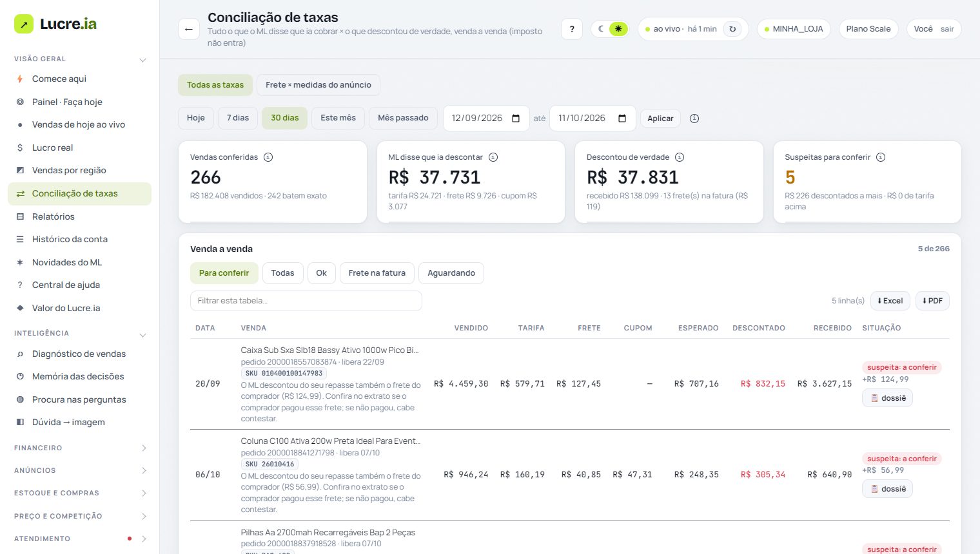Open the help question mark button

572,29
